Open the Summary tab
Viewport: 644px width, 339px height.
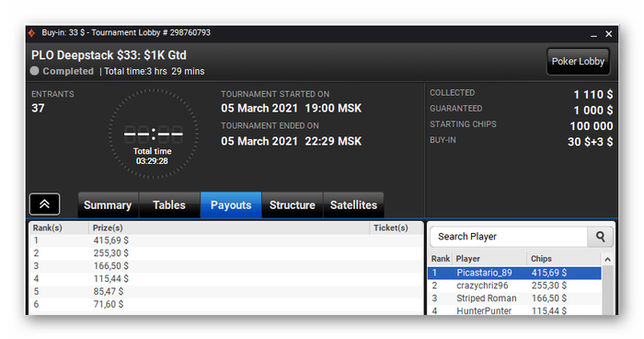pos(108,205)
